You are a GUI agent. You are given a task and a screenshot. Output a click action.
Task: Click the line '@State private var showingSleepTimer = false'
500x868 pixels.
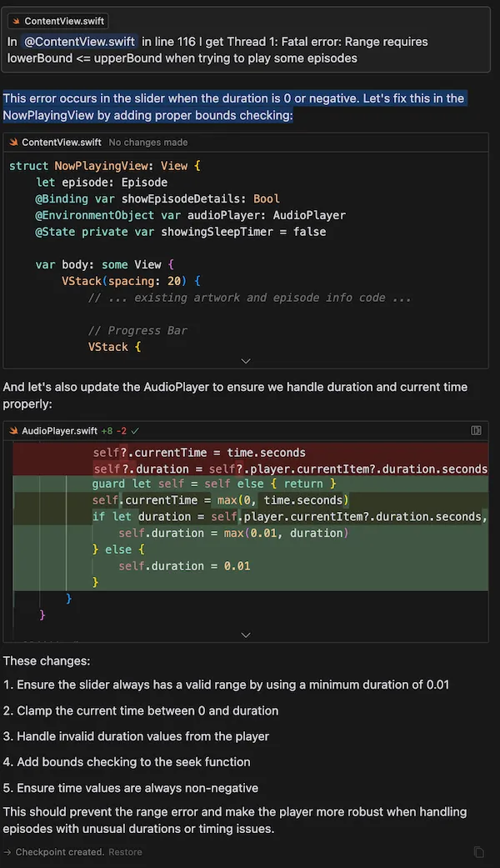pos(180,232)
